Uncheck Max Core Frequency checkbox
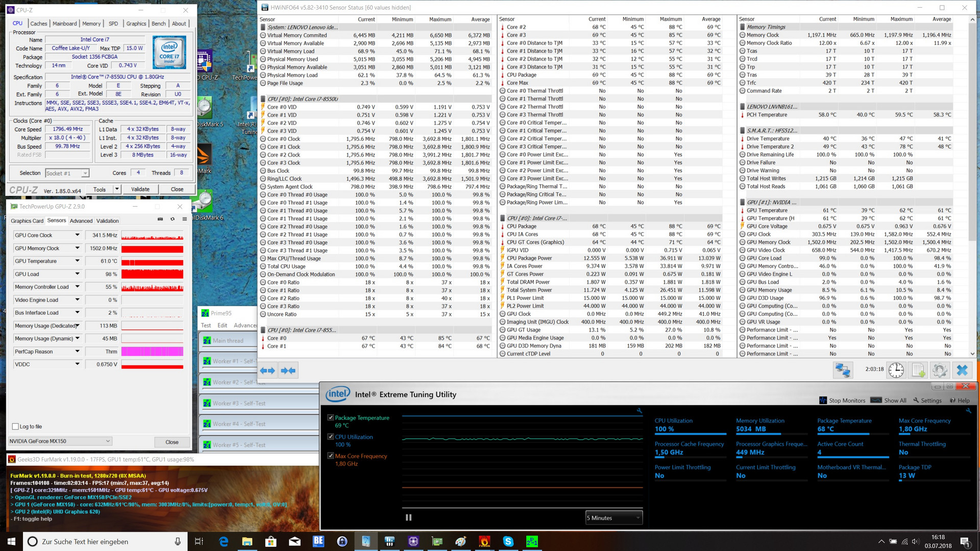Viewport: 980px width, 551px height. point(331,456)
